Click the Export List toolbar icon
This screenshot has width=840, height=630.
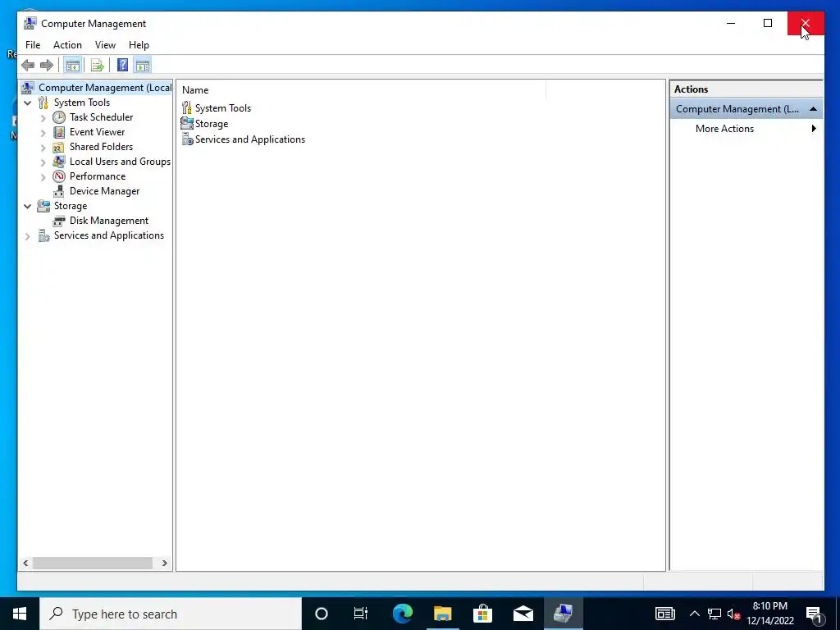point(97,66)
